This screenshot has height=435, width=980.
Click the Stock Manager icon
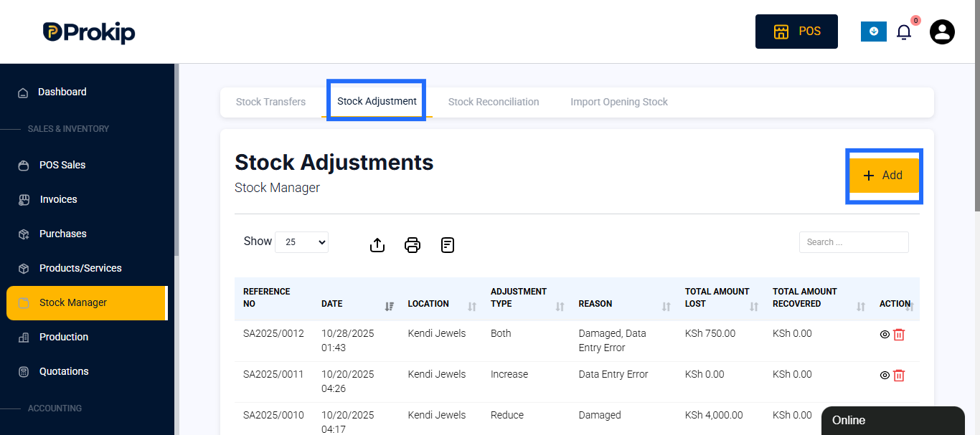pyautogui.click(x=24, y=303)
